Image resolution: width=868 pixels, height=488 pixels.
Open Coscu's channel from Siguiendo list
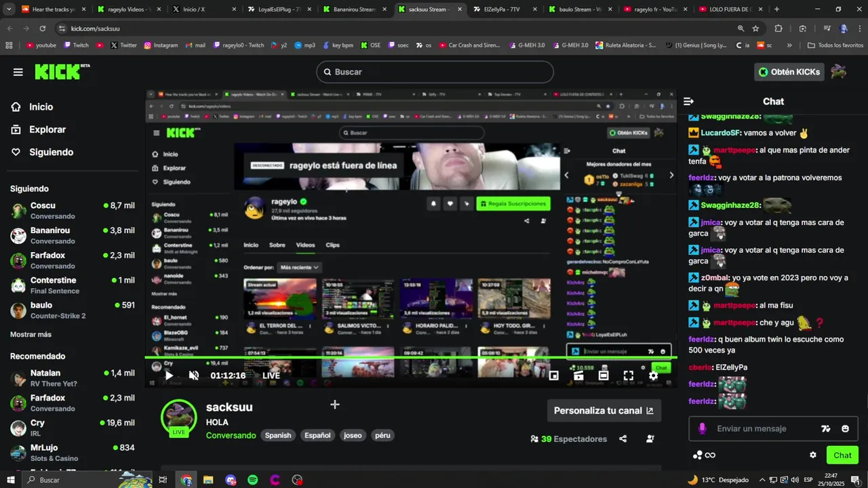tap(73, 211)
